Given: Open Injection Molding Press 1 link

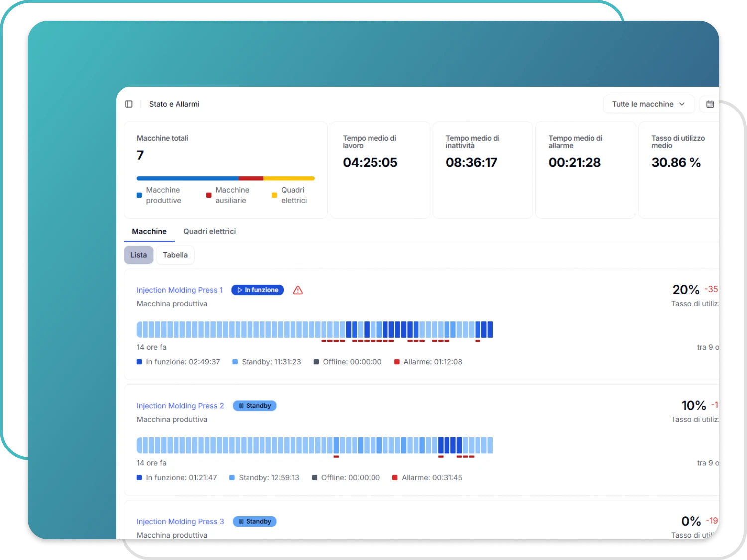Looking at the screenshot, I should point(179,290).
